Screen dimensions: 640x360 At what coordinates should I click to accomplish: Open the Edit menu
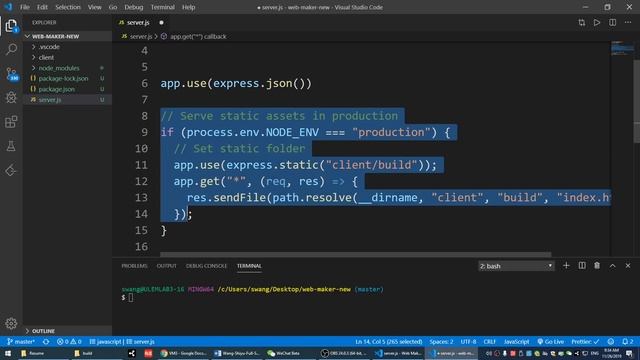pyautogui.click(x=42, y=7)
